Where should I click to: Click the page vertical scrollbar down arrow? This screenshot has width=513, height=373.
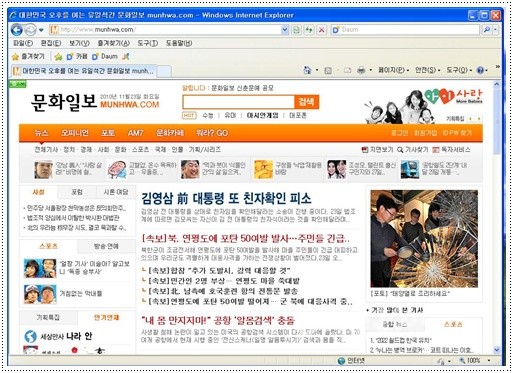pyautogui.click(x=497, y=350)
